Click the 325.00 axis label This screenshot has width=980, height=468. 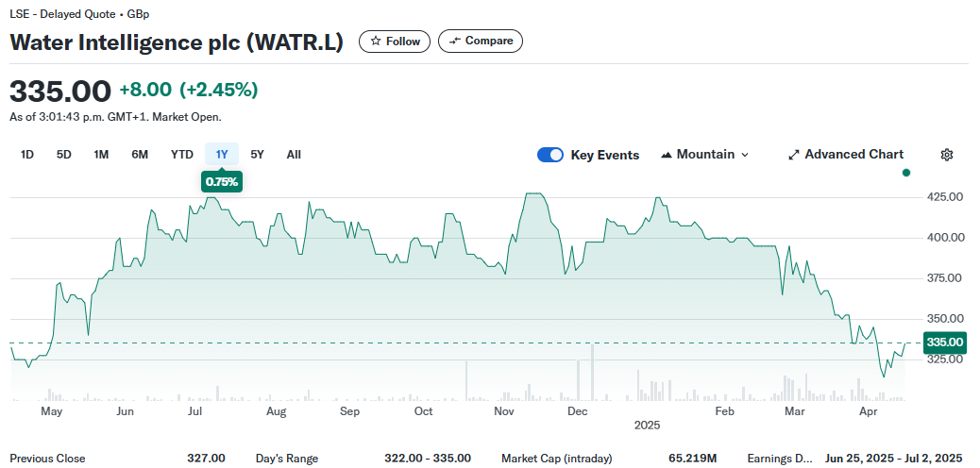(946, 359)
